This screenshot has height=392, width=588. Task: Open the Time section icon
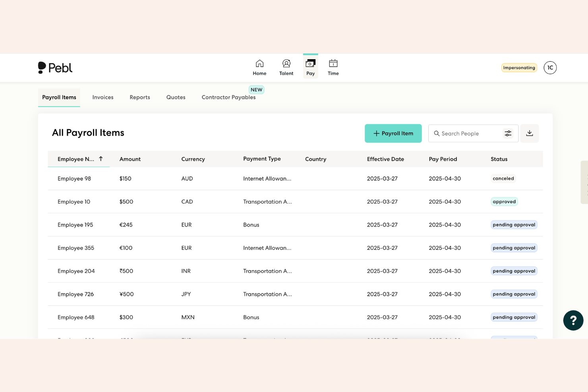click(333, 63)
